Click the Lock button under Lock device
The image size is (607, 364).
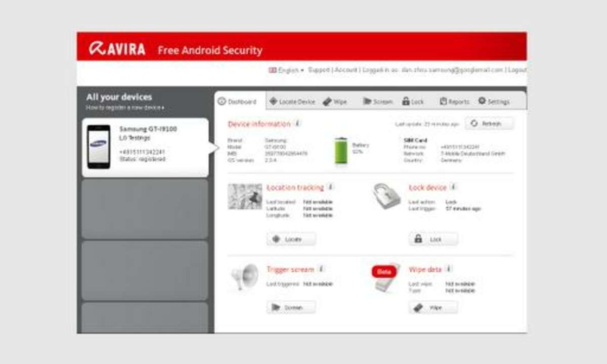point(433,239)
